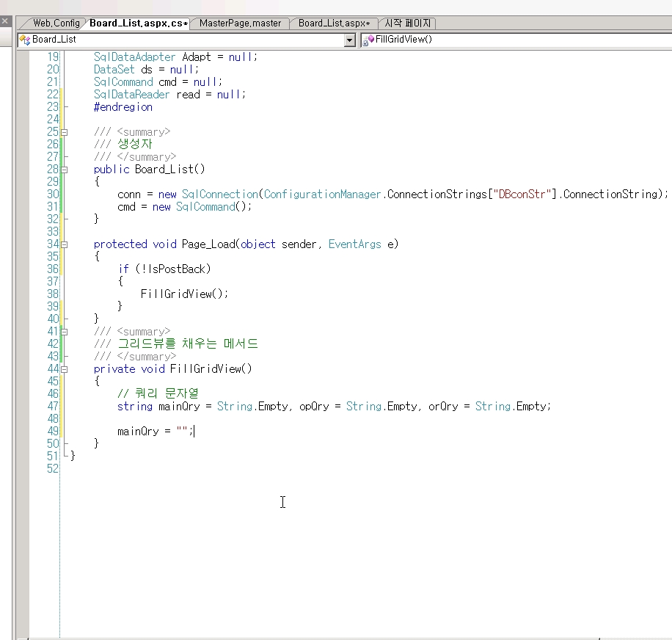Collapse the summary comment at line 25
Viewport: 672px width, 640px height.
click(x=65, y=132)
